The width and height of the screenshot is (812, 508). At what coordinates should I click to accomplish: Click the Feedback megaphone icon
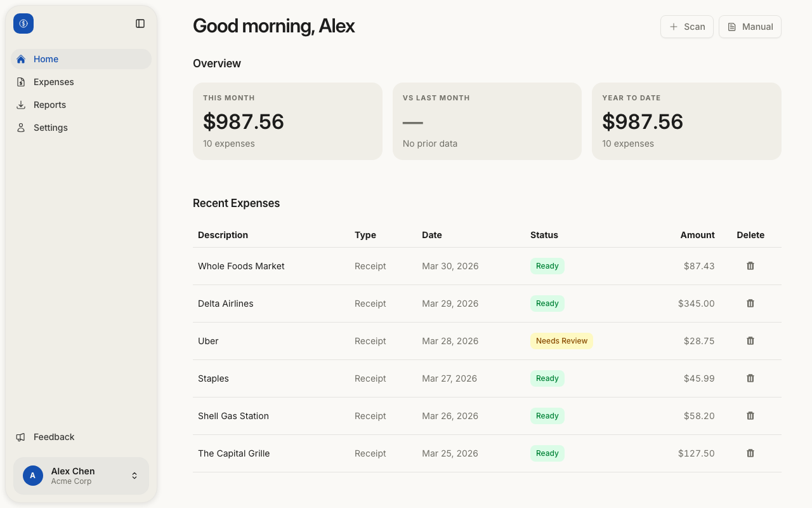point(20,437)
